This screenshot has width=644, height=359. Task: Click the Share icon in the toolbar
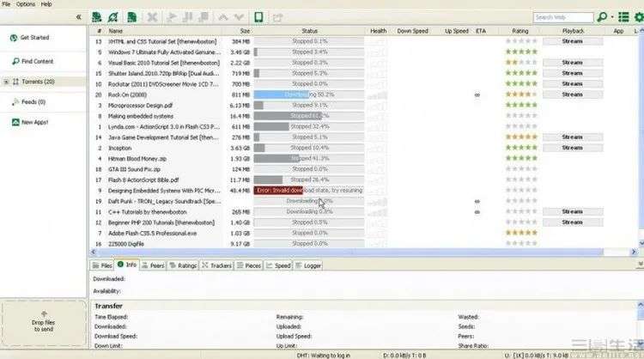point(277,18)
